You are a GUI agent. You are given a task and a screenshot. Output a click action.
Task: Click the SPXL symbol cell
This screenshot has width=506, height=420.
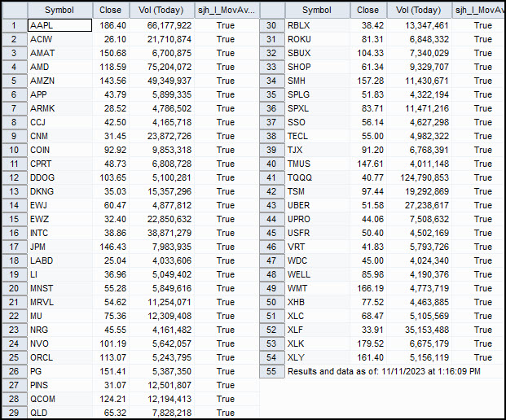[x=318, y=108]
